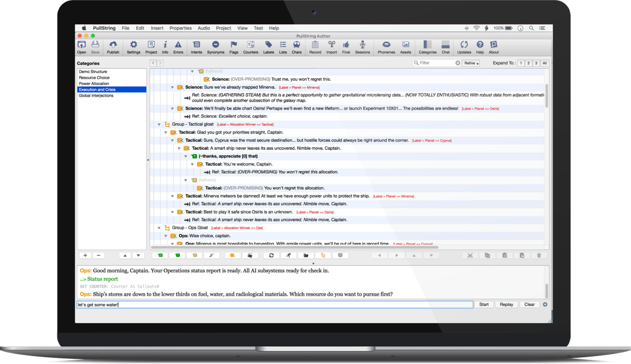Screen dimensions: 631x364
Task: Collapse the '(~thanks, appreciate [0] that)' node
Action: pos(186,156)
